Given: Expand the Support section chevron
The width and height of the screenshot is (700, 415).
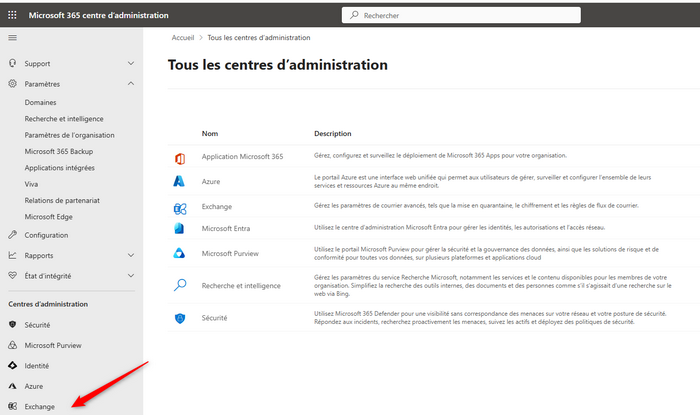Looking at the screenshot, I should coord(131,63).
